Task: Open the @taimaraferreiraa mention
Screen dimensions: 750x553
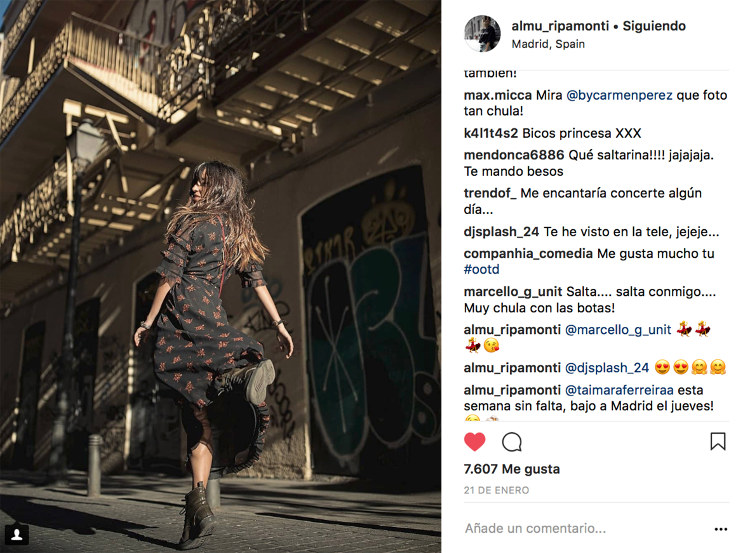Action: 619,390
